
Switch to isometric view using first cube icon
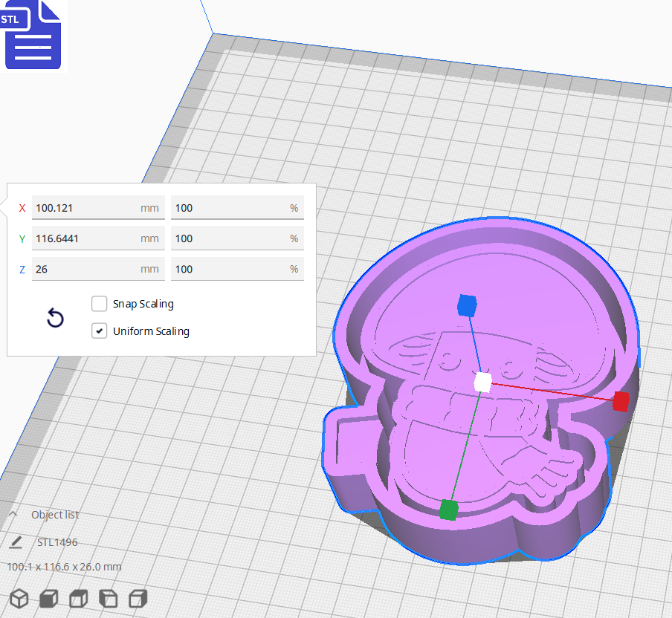coord(19,599)
